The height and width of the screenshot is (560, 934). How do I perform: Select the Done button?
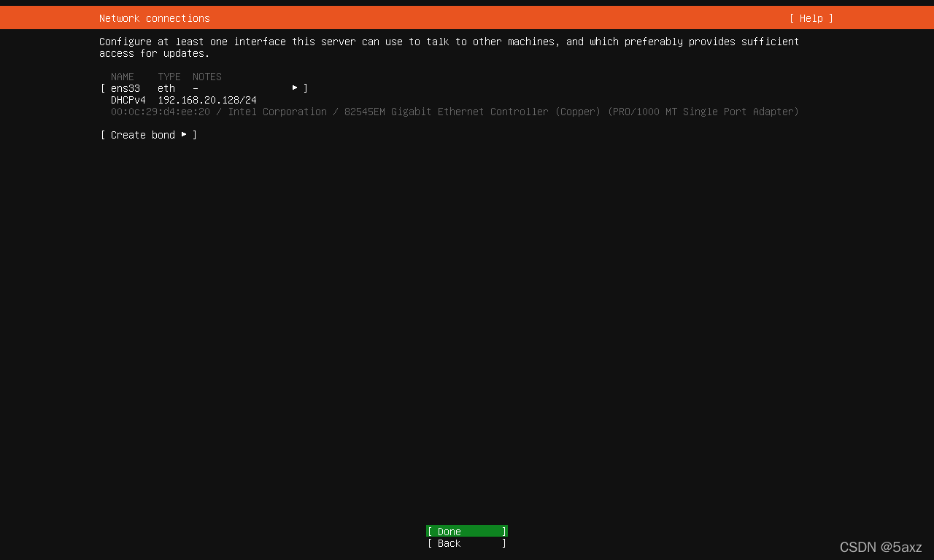(x=467, y=532)
